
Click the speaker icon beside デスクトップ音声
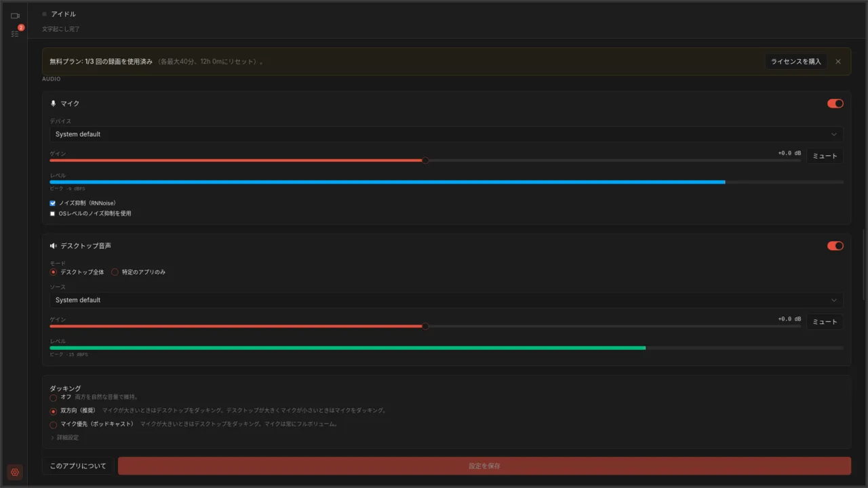coord(54,246)
